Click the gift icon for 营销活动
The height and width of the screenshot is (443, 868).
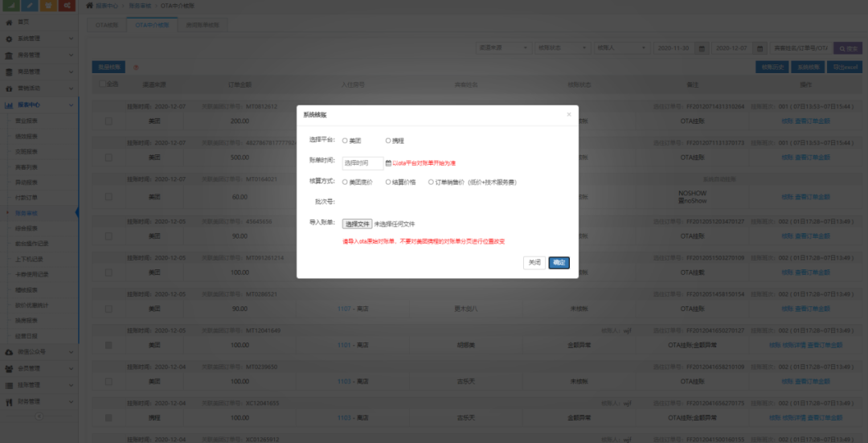click(9, 88)
